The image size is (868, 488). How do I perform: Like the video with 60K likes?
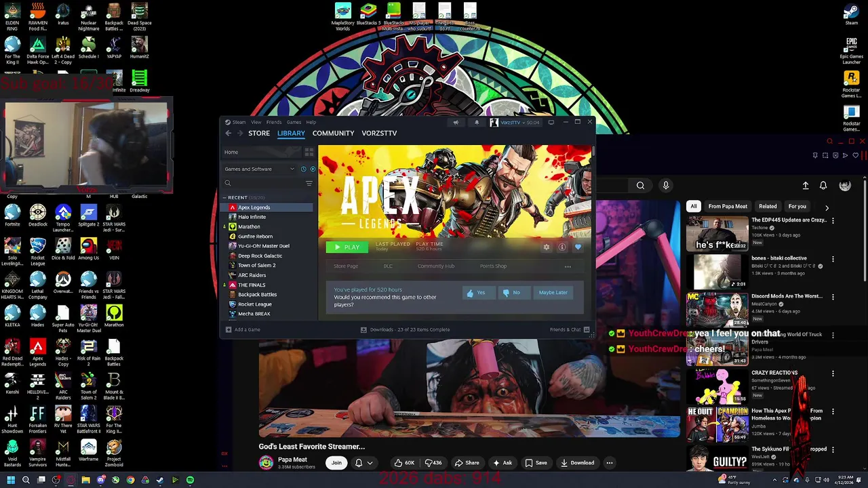click(405, 463)
